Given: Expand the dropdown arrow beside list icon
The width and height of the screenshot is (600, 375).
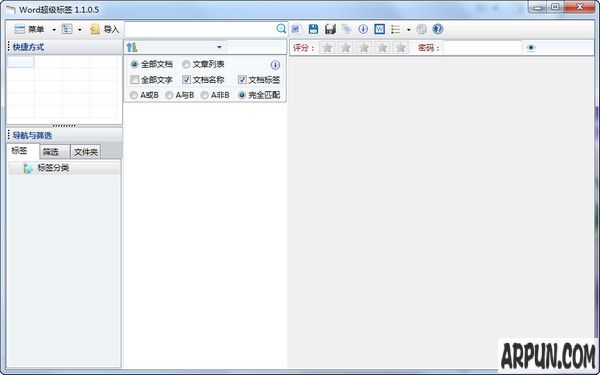Looking at the screenshot, I should (x=408, y=30).
